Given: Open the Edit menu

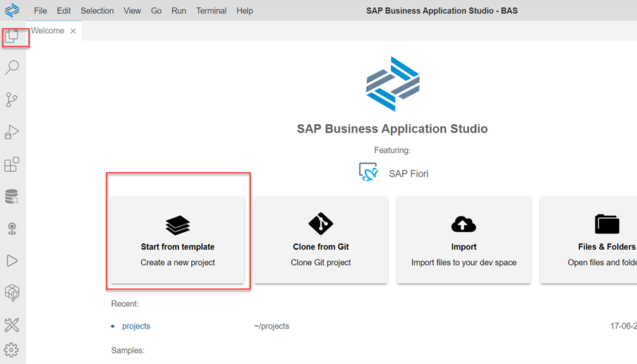Looking at the screenshot, I should (63, 11).
